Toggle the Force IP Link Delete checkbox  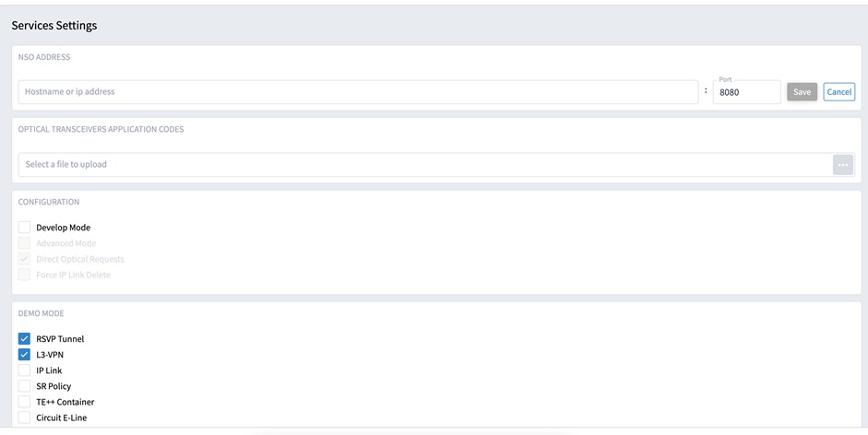pyautogui.click(x=25, y=275)
